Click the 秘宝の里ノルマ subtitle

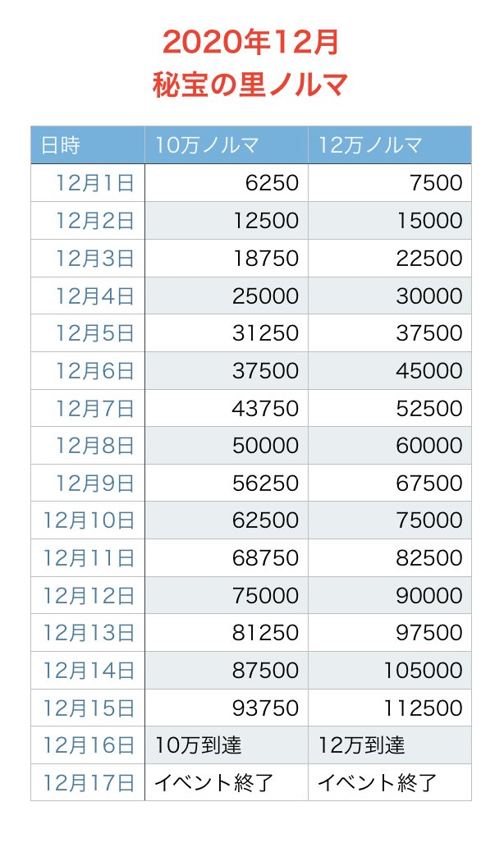250,84
